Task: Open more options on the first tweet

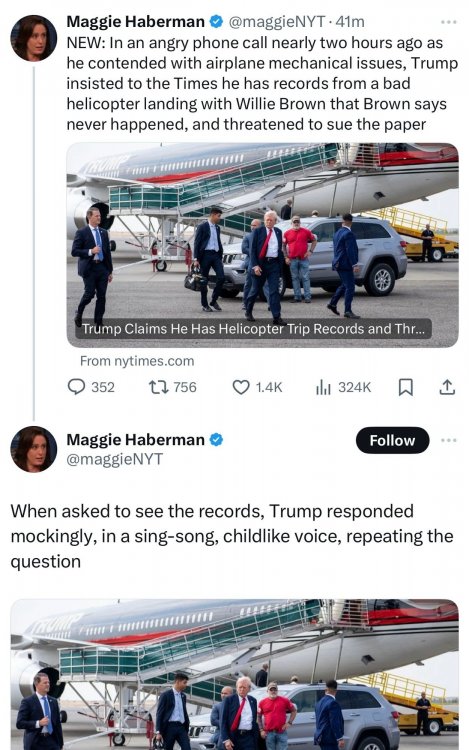Action: 448,22
